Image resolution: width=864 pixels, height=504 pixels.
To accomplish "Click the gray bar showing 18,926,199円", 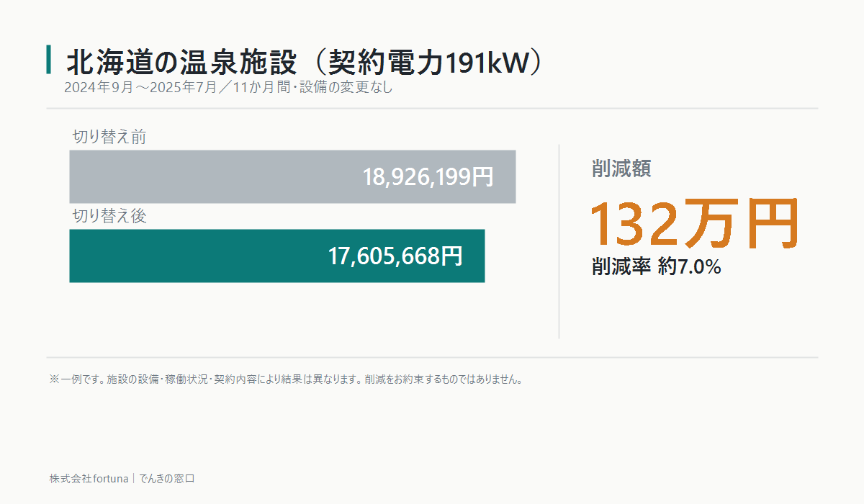I will click(x=292, y=176).
